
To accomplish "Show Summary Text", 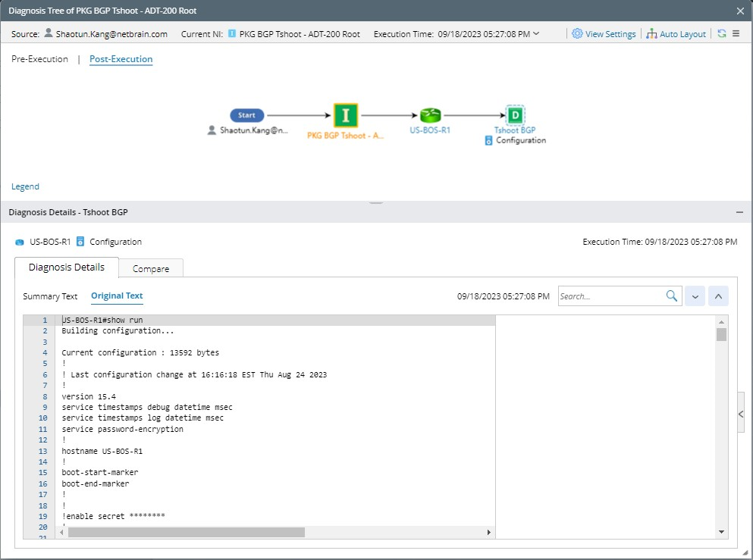I will point(50,296).
